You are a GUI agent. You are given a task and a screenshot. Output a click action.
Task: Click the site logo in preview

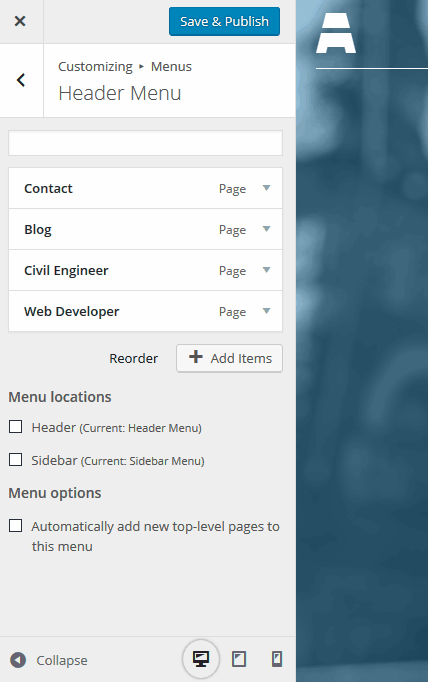point(336,33)
